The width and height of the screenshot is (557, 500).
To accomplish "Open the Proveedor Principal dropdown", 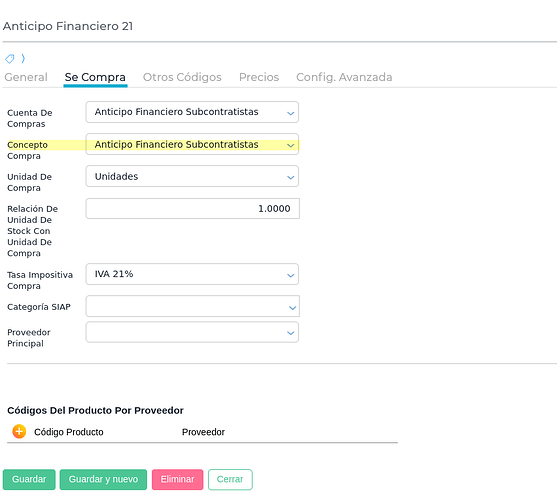I will (192, 332).
